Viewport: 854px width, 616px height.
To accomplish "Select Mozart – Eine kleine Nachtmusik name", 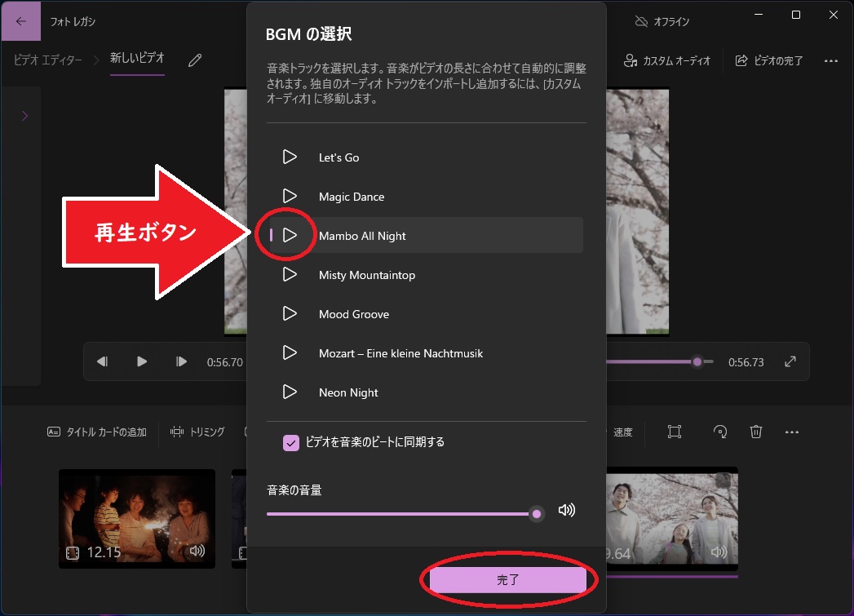I will (400, 353).
